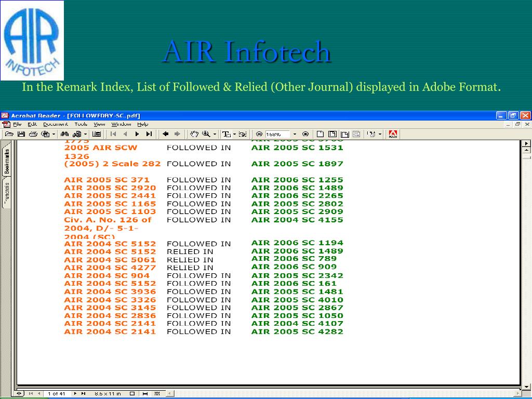Click the Open file toolbar icon
Image resolution: width=532 pixels, height=399 pixels.
9,134
